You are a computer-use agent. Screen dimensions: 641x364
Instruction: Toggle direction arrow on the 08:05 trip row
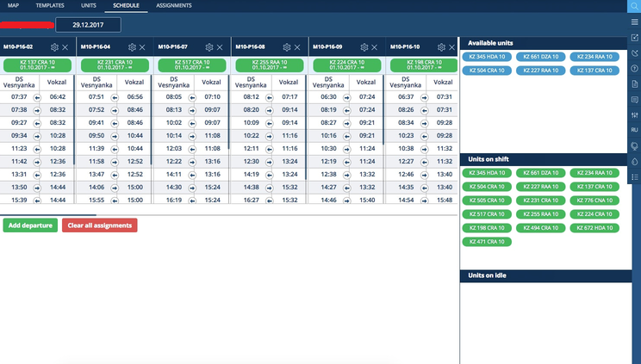click(193, 97)
